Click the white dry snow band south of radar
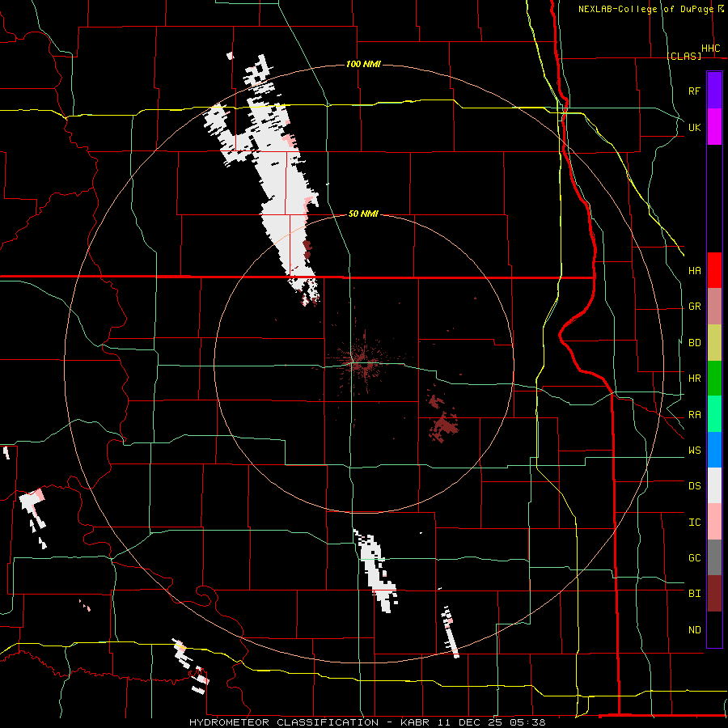The height and width of the screenshot is (728, 728). point(376,570)
